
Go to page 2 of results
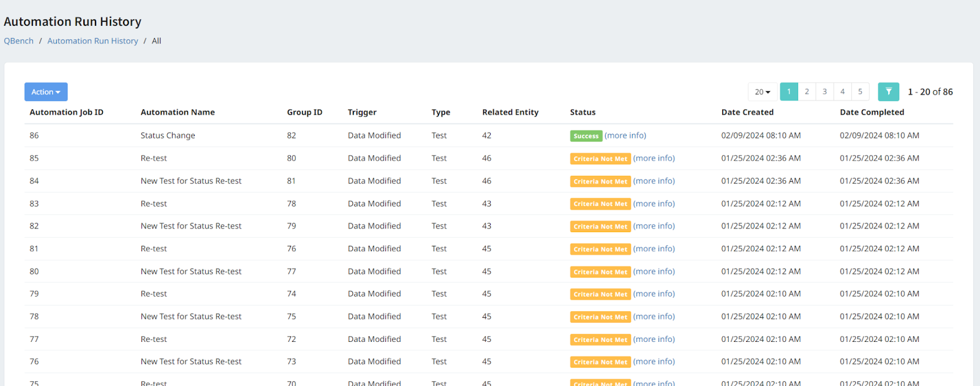[807, 92]
